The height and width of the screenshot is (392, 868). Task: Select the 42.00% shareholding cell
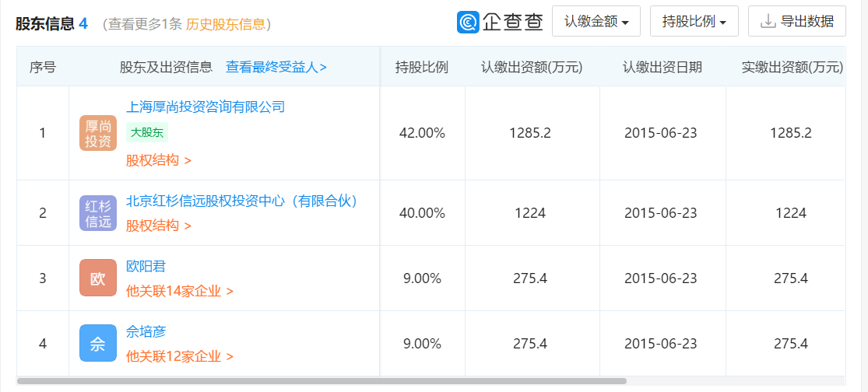(423, 133)
